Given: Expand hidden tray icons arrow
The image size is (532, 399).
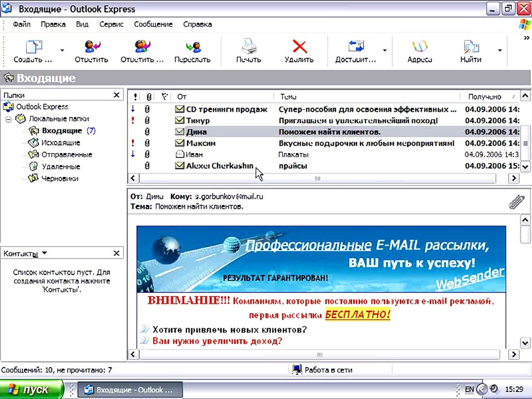Looking at the screenshot, I should [x=482, y=389].
